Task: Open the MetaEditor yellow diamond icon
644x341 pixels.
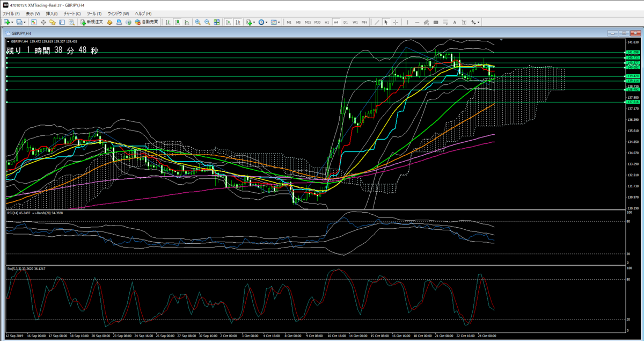Action: [109, 22]
